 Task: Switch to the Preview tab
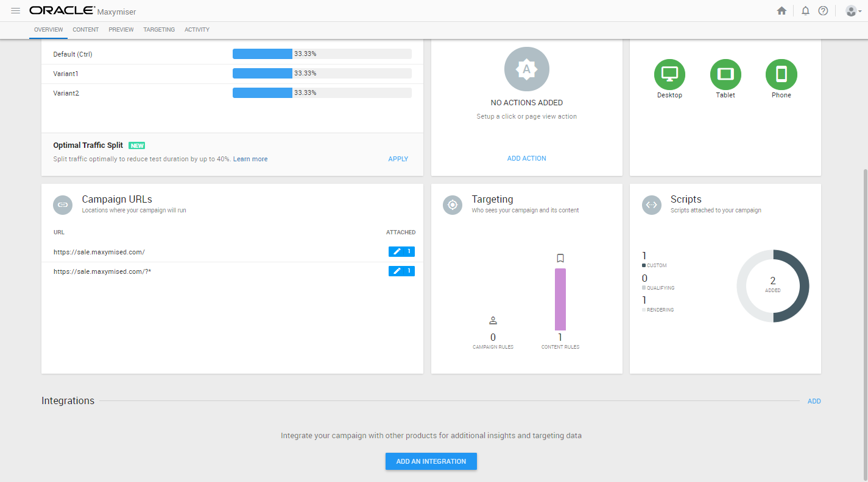point(121,30)
